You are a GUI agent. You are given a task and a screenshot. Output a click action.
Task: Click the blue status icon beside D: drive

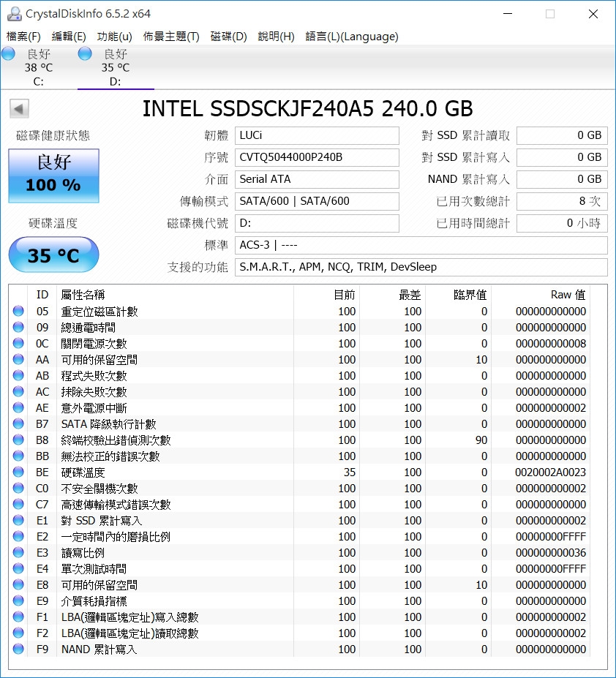(x=85, y=53)
